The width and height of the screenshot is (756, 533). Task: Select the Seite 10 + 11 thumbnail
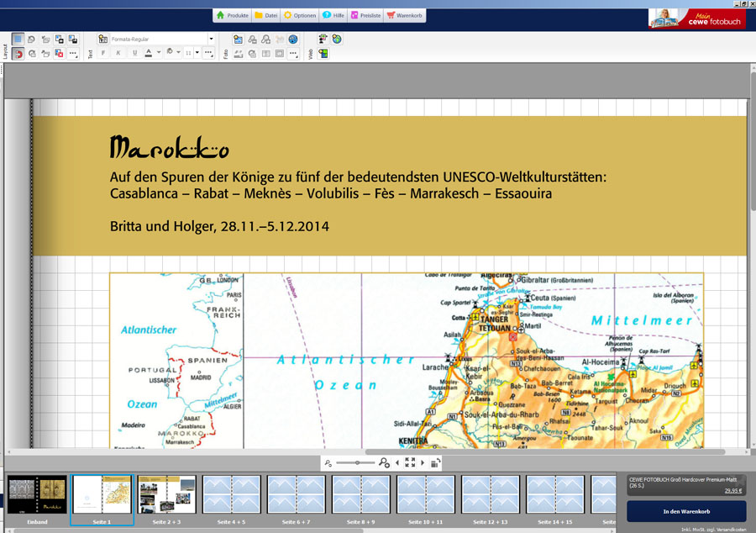click(425, 494)
